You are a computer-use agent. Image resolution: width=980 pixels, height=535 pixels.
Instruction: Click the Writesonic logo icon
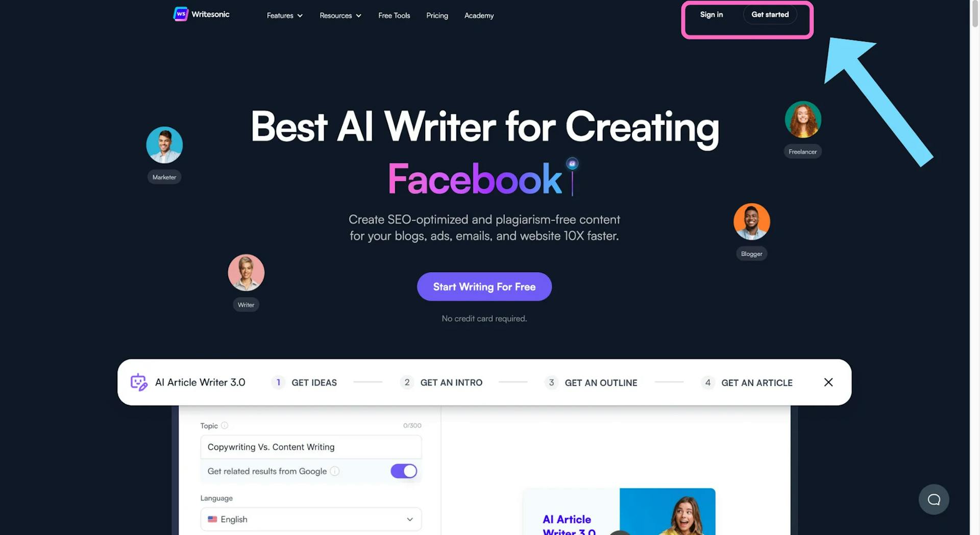pos(181,14)
